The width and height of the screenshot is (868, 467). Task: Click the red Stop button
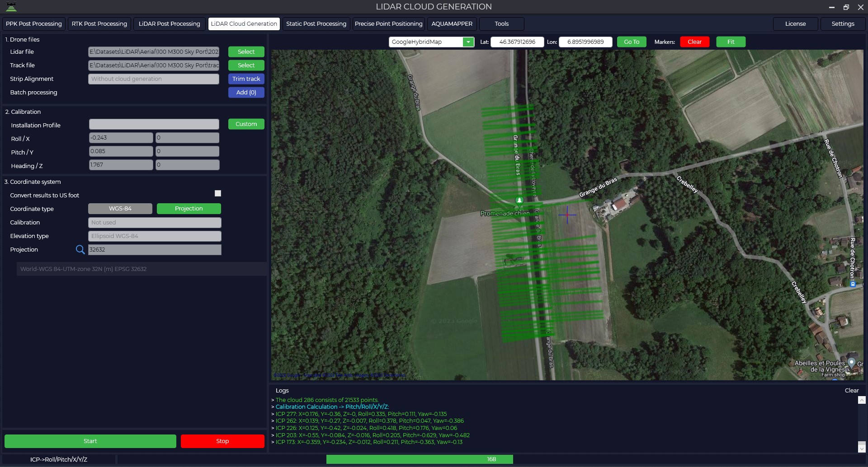point(222,441)
